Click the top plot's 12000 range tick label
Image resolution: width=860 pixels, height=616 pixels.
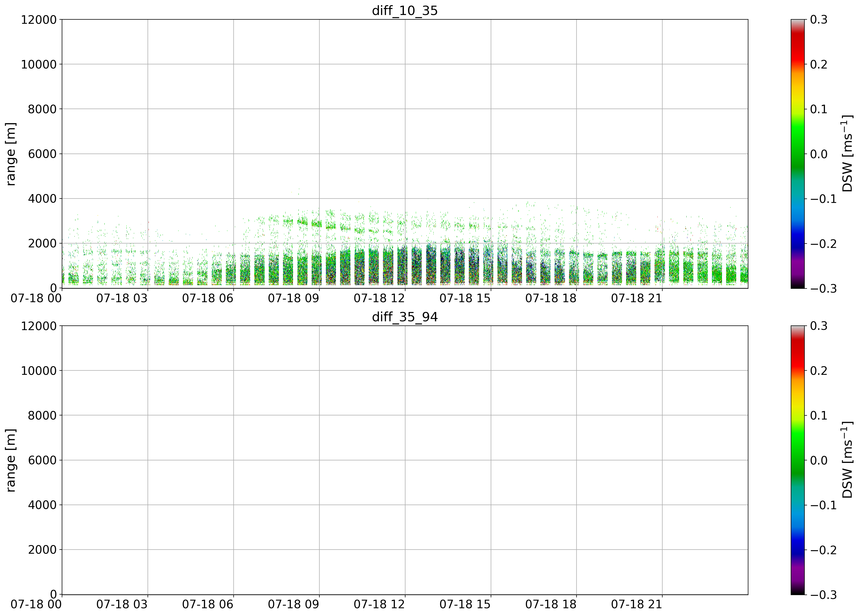pyautogui.click(x=39, y=20)
